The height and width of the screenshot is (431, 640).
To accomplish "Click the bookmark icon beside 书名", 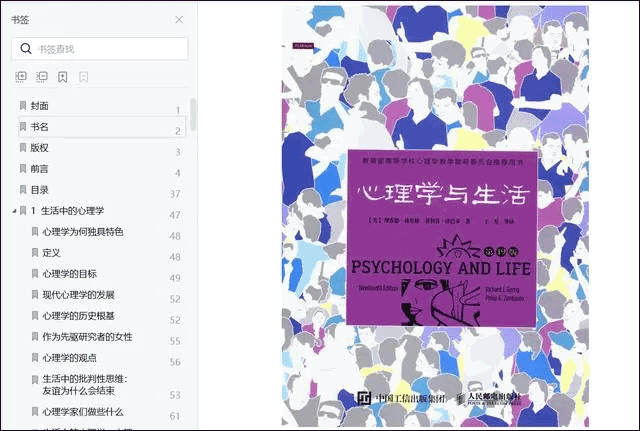I will [x=23, y=127].
